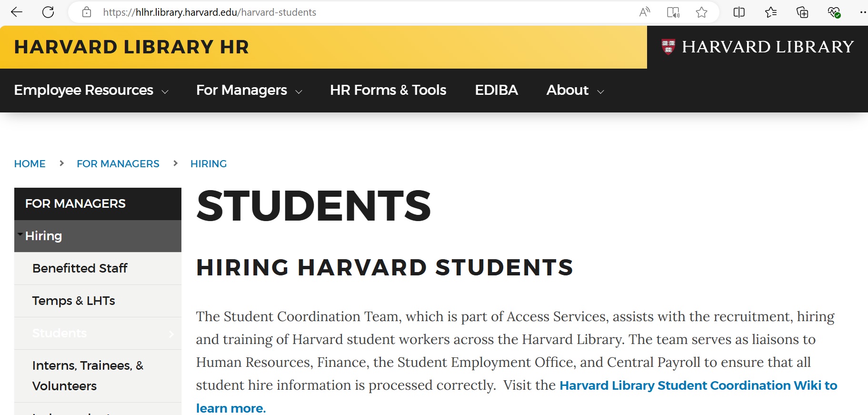This screenshot has height=415, width=868.
Task: Open Harvard Library HR site title
Action: [131, 47]
